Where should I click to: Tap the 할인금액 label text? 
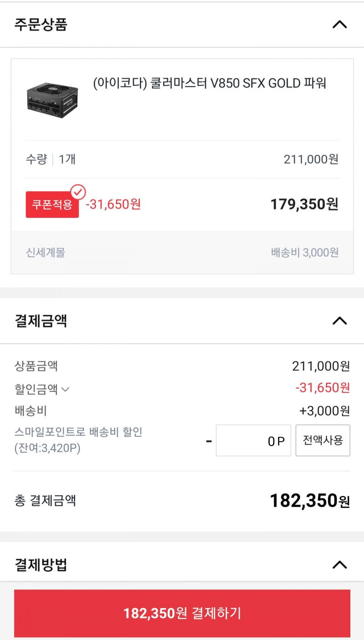click(36, 389)
